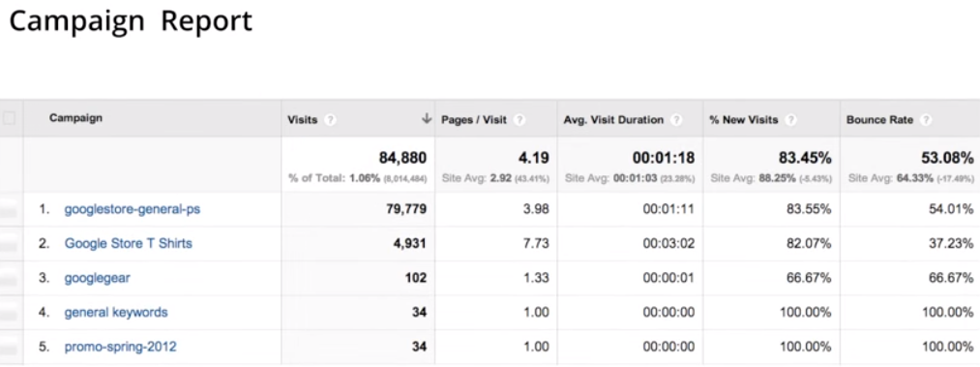Select the checkbox beside googlegear row
This screenshot has width=980, height=367.
pyautogui.click(x=9, y=279)
